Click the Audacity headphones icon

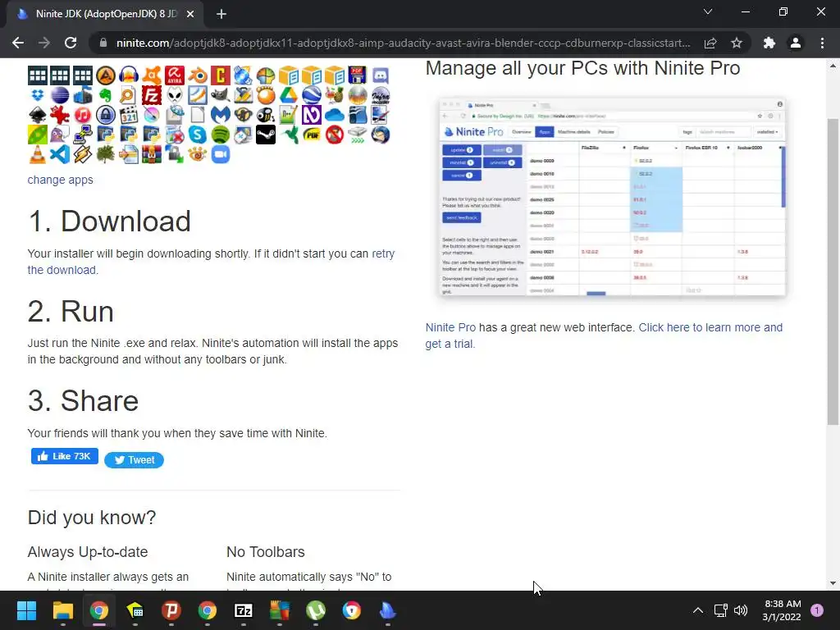click(129, 75)
